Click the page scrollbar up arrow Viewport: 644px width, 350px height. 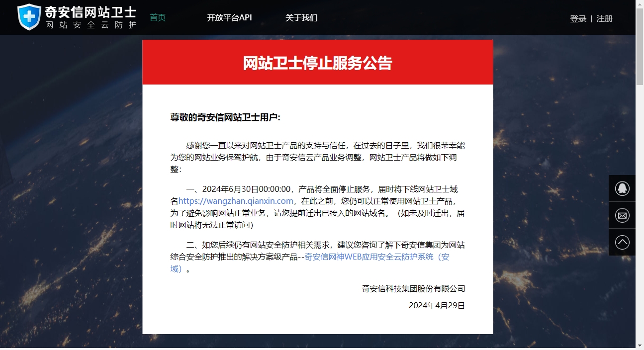point(640,4)
